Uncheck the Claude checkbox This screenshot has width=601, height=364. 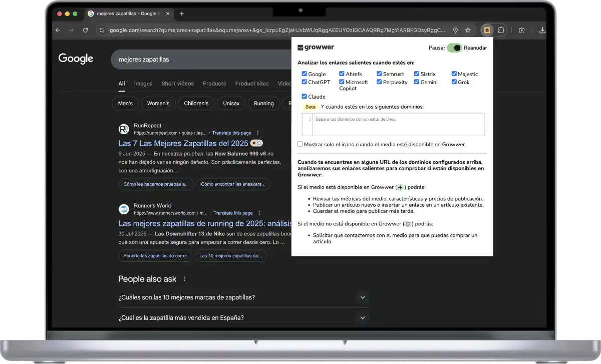[x=304, y=96]
